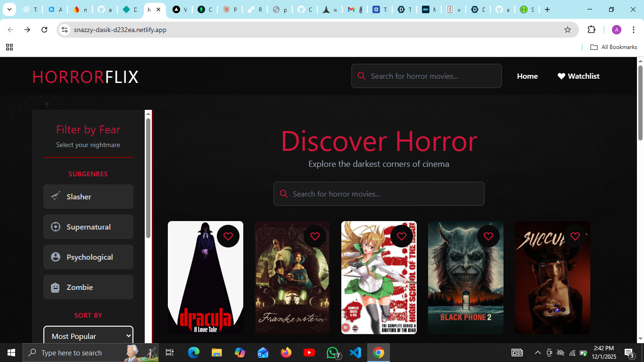Expand the tab search dropdown arrow
Image resolution: width=644 pixels, height=362 pixels.
click(9, 9)
